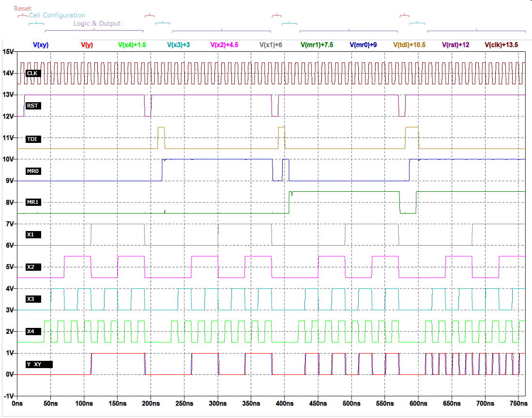Viewport: 532px width, 418px height.
Task: Click the V(clk)+13.5 trace label
Action: coord(502,45)
